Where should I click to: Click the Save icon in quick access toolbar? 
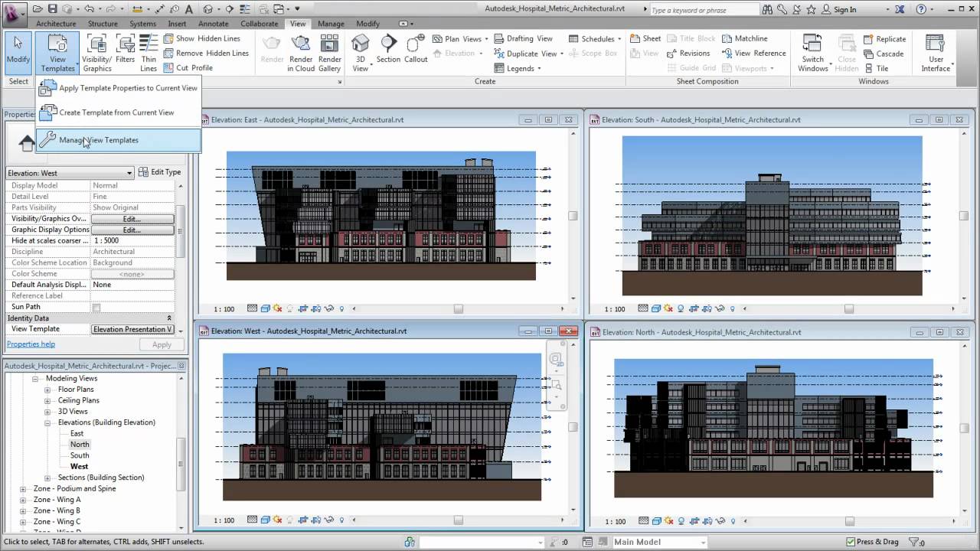(x=52, y=9)
